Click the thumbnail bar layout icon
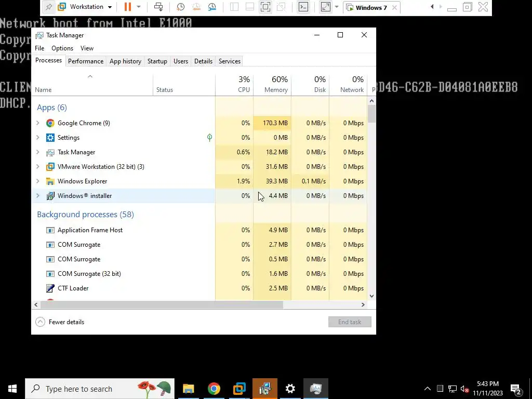The width and height of the screenshot is (532, 399). click(x=250, y=7)
